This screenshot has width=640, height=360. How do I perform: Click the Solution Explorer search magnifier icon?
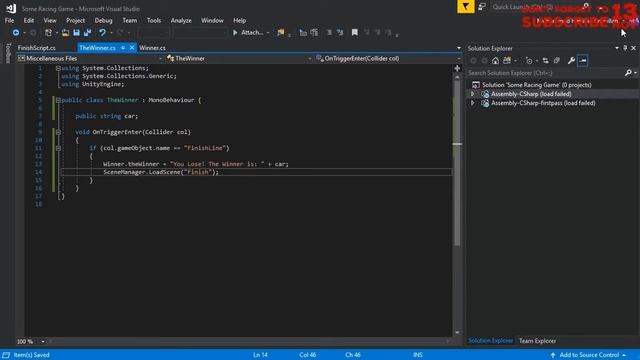pyautogui.click(x=628, y=73)
